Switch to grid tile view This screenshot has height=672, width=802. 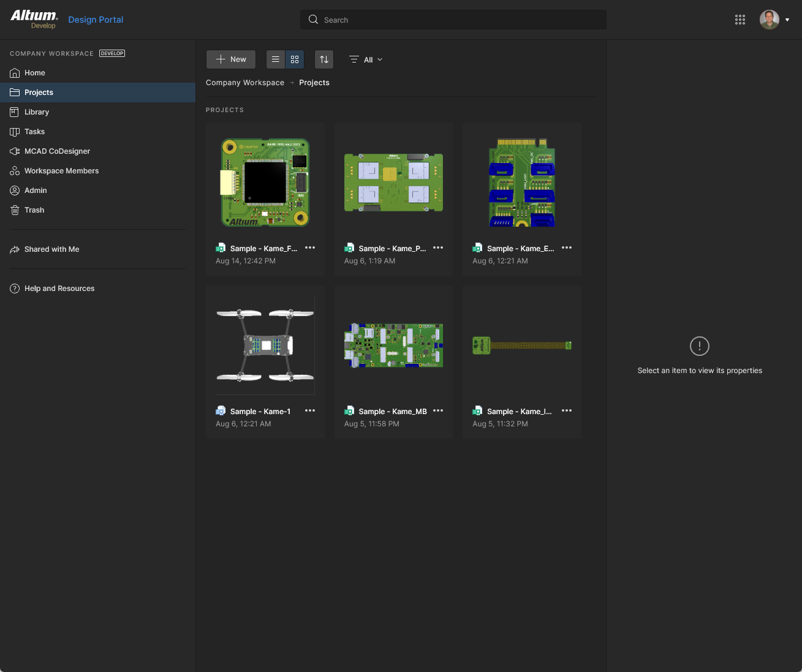pyautogui.click(x=295, y=59)
